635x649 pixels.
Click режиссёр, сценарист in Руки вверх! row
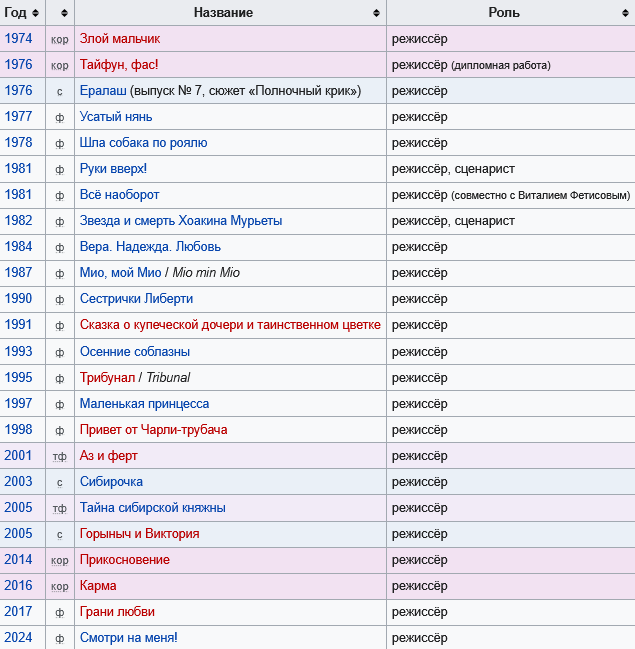pyautogui.click(x=453, y=169)
